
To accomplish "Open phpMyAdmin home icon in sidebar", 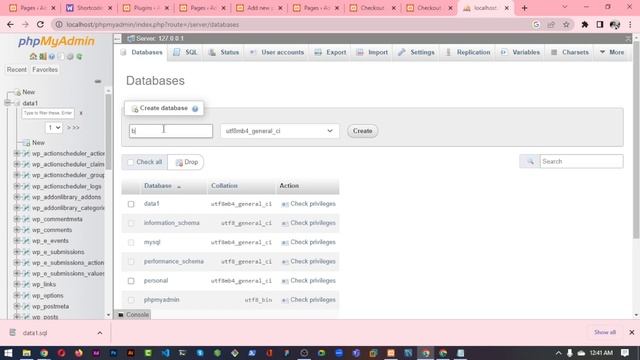I will coord(33,56).
